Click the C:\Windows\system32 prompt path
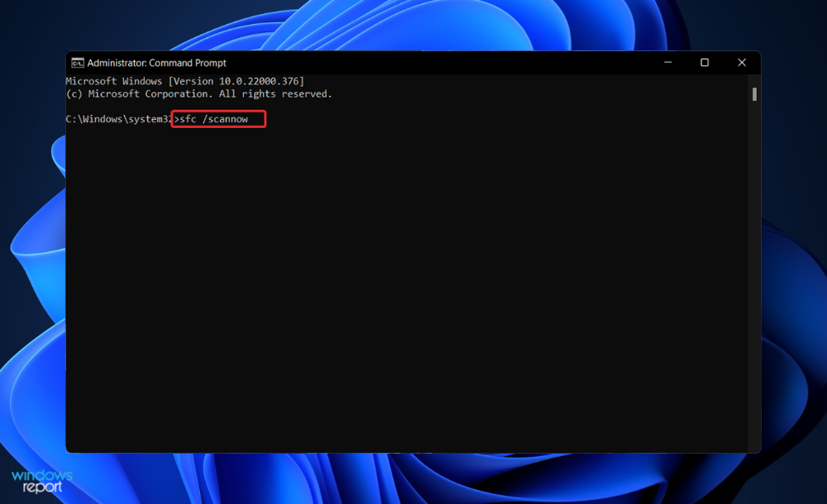This screenshot has height=504, width=827. click(x=118, y=119)
